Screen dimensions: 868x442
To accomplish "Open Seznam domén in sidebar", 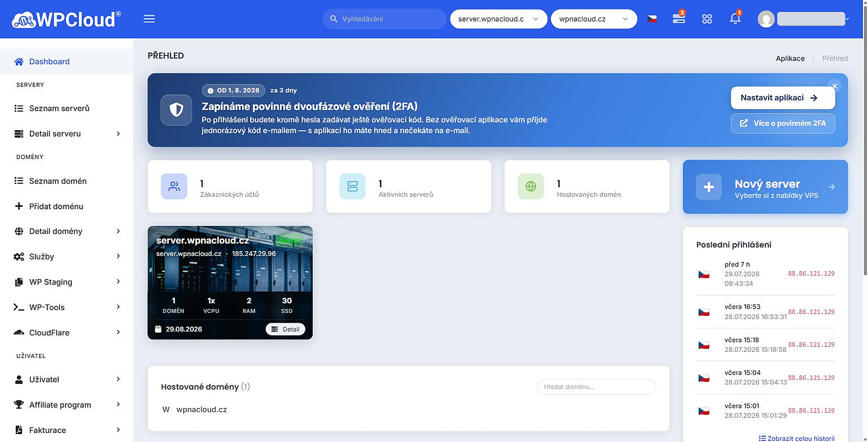I will coord(66,181).
